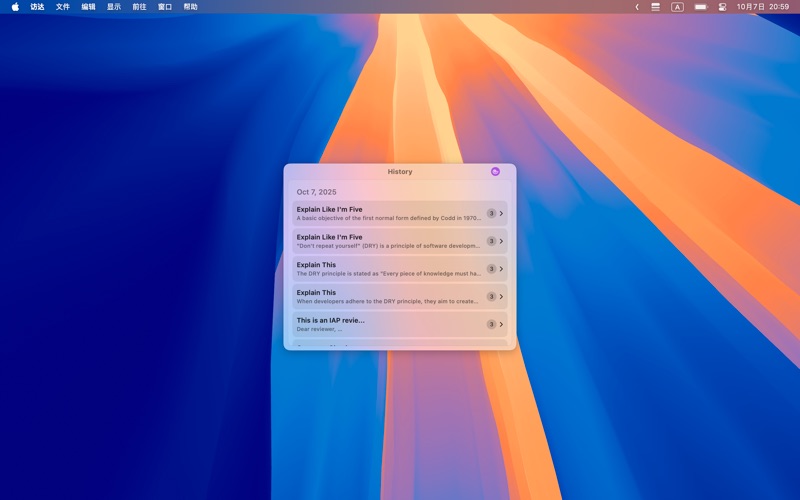Click the 访达 app menu
800x500 pixels.
tap(37, 7)
